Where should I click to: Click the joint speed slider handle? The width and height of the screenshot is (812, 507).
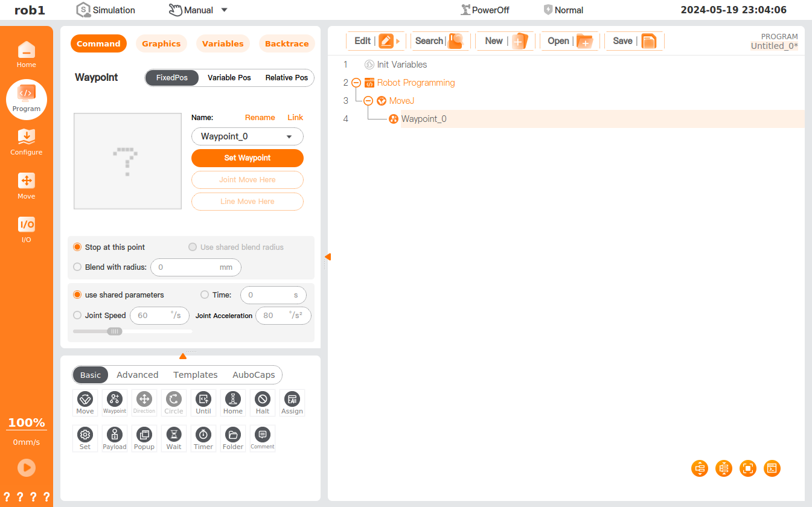[115, 331]
